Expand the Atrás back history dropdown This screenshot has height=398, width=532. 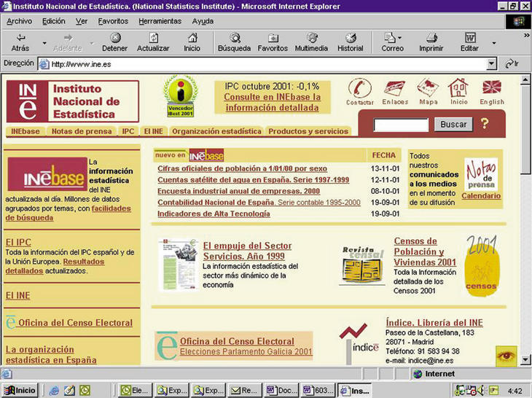click(x=44, y=43)
